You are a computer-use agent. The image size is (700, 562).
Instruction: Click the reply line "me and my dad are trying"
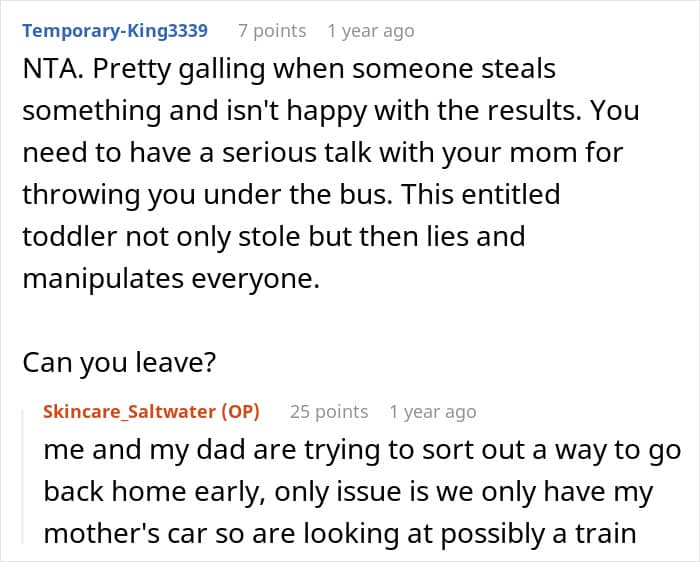pyautogui.click(x=360, y=450)
